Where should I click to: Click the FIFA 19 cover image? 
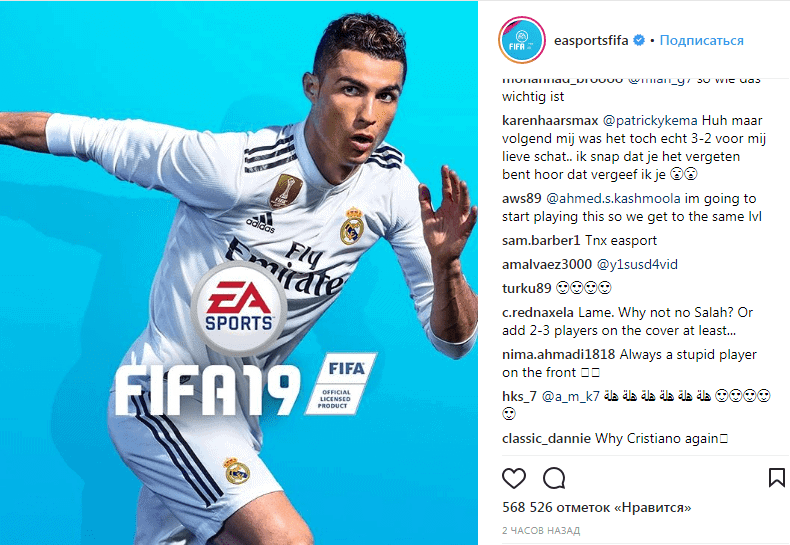coord(239,272)
